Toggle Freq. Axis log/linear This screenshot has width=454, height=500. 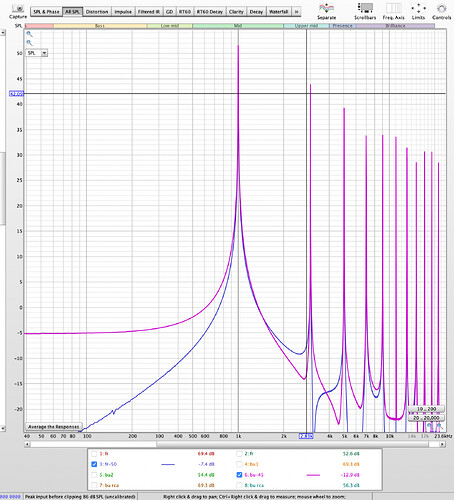point(393,8)
